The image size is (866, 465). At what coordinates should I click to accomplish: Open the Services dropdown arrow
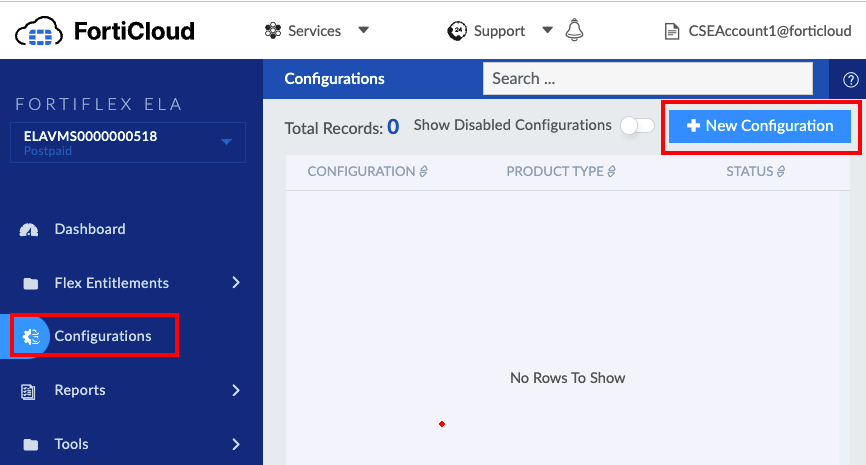[363, 30]
